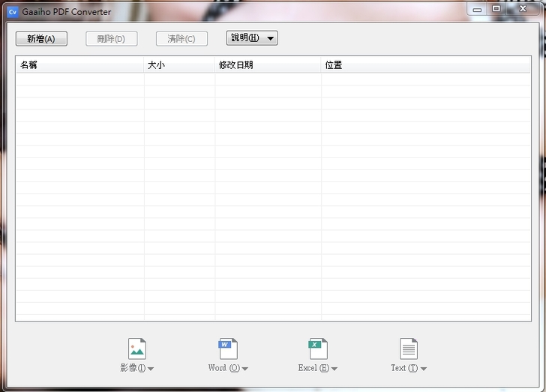Click the 刪除(D) delete button
Screen dimensions: 546x392
(111, 39)
